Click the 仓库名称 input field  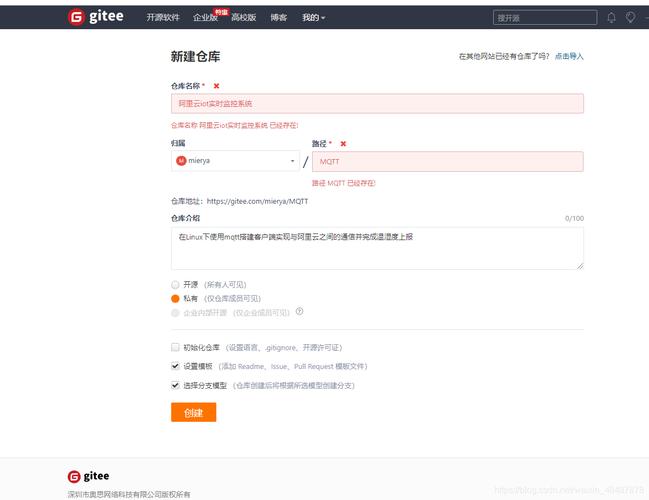coord(377,103)
